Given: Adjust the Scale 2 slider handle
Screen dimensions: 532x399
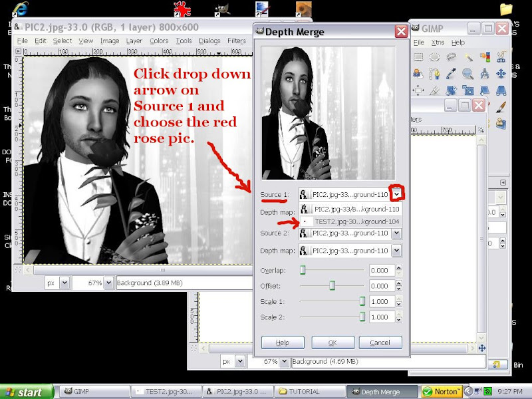Looking at the screenshot, I should click(362, 317).
